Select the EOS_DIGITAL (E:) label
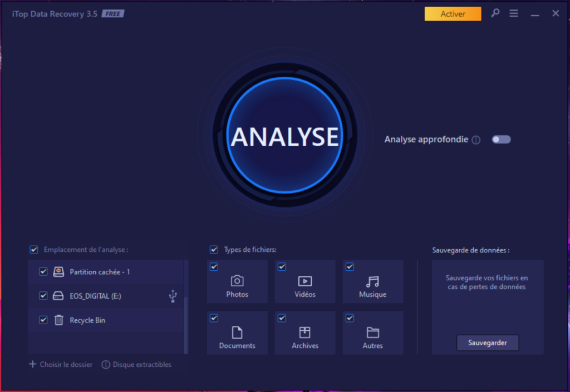Screen dimensions: 570x392 coord(95,296)
